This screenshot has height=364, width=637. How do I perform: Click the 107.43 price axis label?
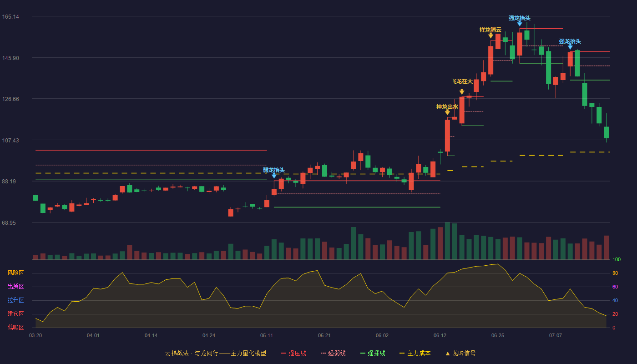coord(10,140)
